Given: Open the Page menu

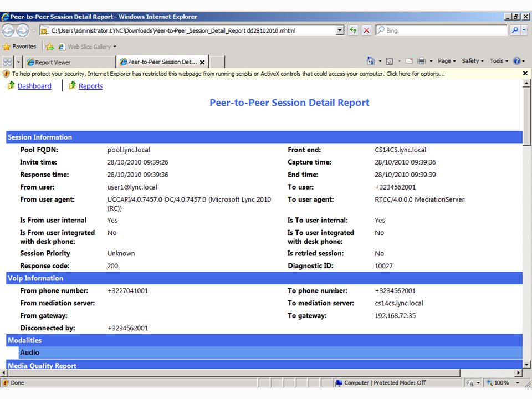Looking at the screenshot, I should click(x=447, y=61).
